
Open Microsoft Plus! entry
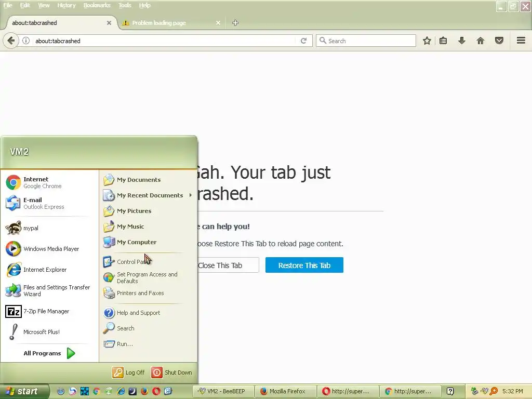pyautogui.click(x=49, y=332)
